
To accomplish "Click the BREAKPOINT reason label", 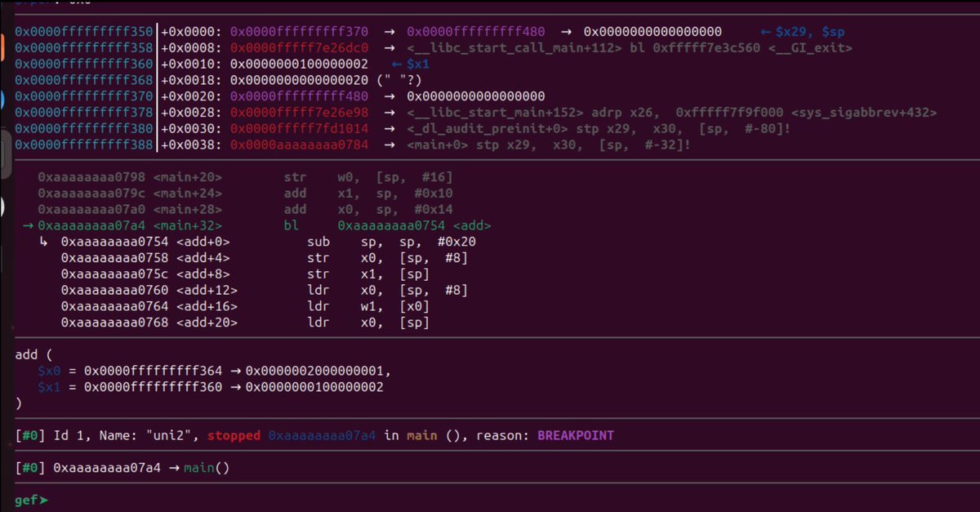I will coord(575,435).
